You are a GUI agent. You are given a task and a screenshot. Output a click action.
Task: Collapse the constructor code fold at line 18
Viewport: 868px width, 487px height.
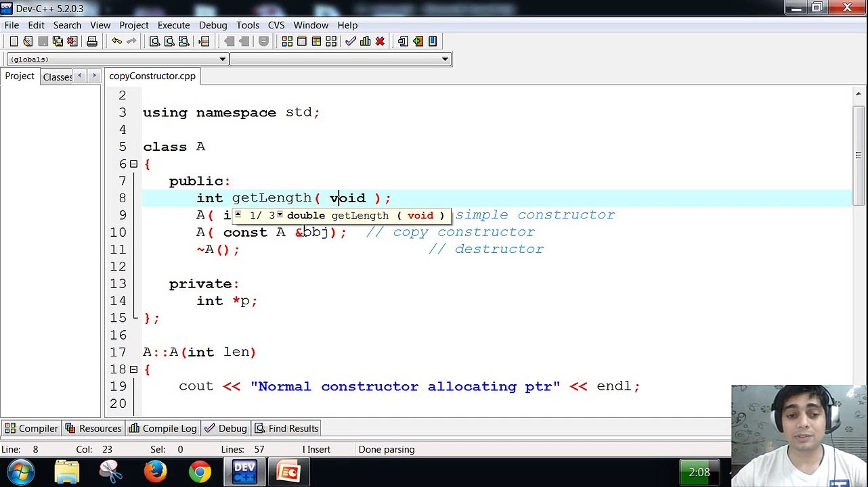[x=133, y=369]
